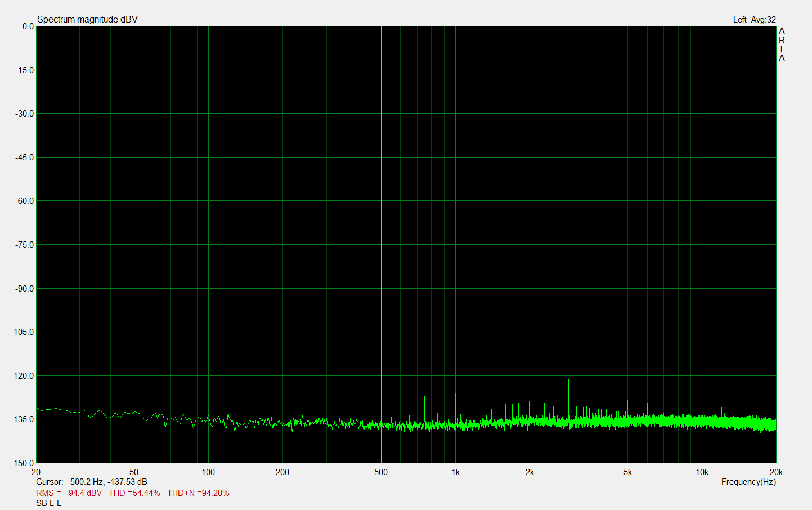The width and height of the screenshot is (812, 510).
Task: Click the "500" frequency axis label
Action: pyautogui.click(x=381, y=472)
